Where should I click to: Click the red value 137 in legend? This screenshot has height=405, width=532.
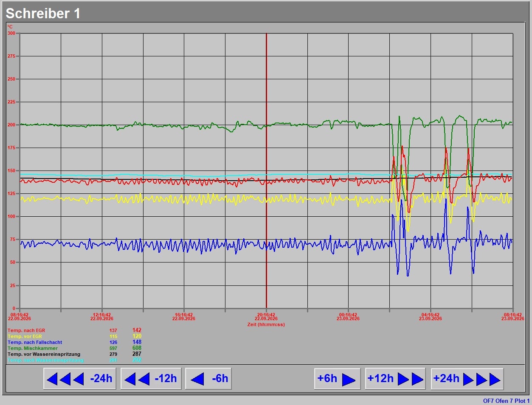click(113, 330)
